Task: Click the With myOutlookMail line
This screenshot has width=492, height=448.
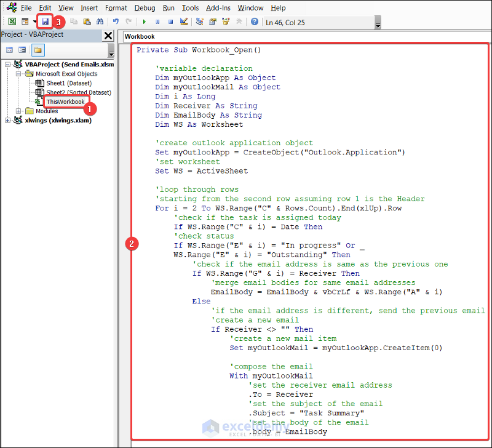Action: click(271, 376)
